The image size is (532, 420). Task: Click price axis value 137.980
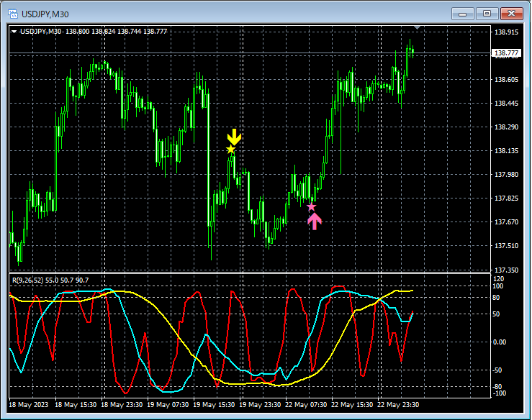(506, 175)
